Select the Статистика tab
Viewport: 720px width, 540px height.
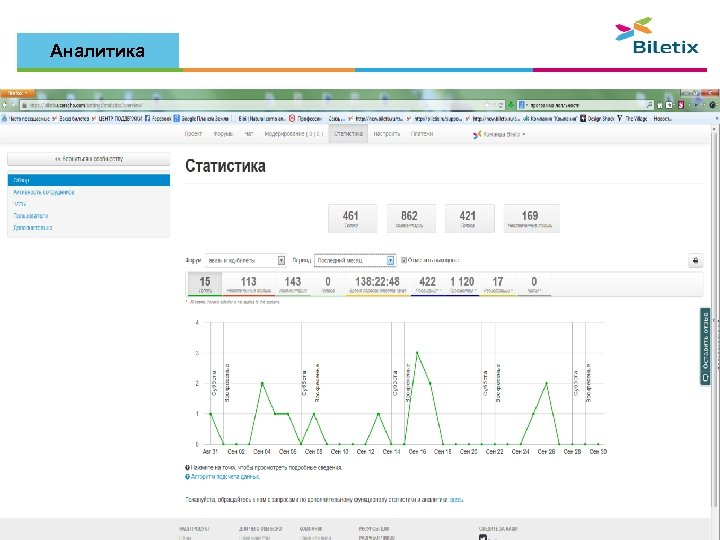pos(348,134)
